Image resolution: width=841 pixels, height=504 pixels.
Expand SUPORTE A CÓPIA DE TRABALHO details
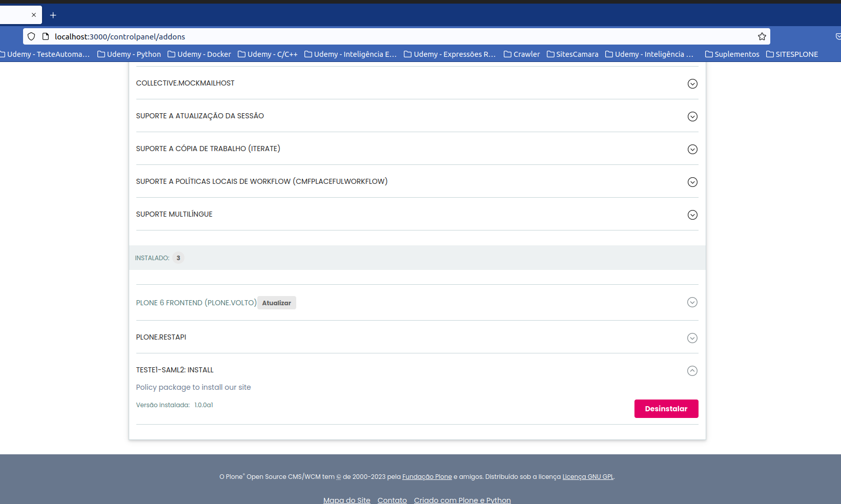pos(692,149)
